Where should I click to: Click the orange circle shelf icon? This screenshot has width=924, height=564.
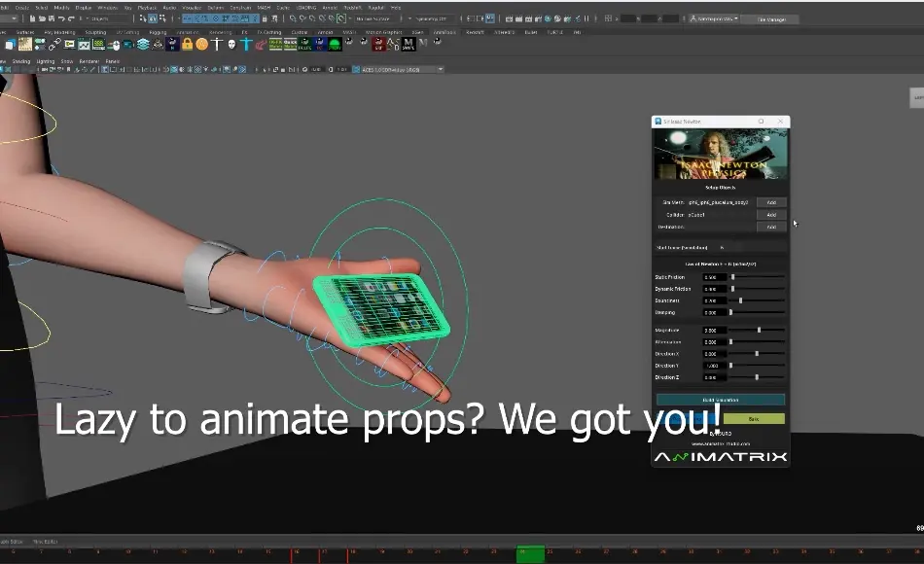(201, 44)
